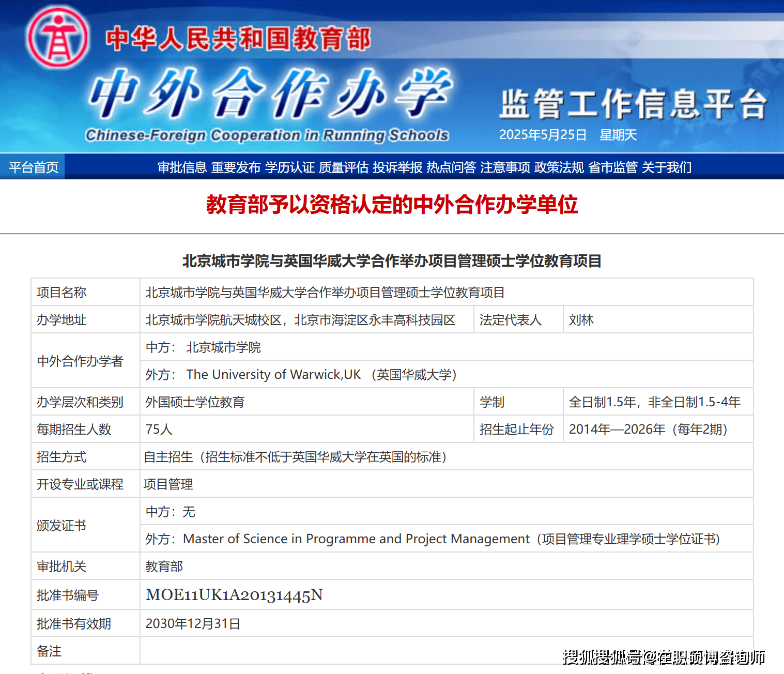The width and height of the screenshot is (784, 674).
Task: Click the 学制 label cell
Action: [x=518, y=402]
